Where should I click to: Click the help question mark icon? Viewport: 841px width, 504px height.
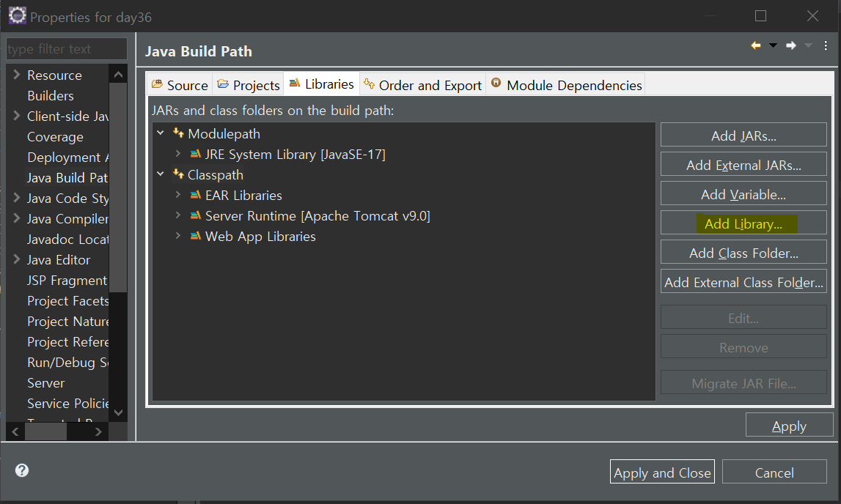coord(22,470)
